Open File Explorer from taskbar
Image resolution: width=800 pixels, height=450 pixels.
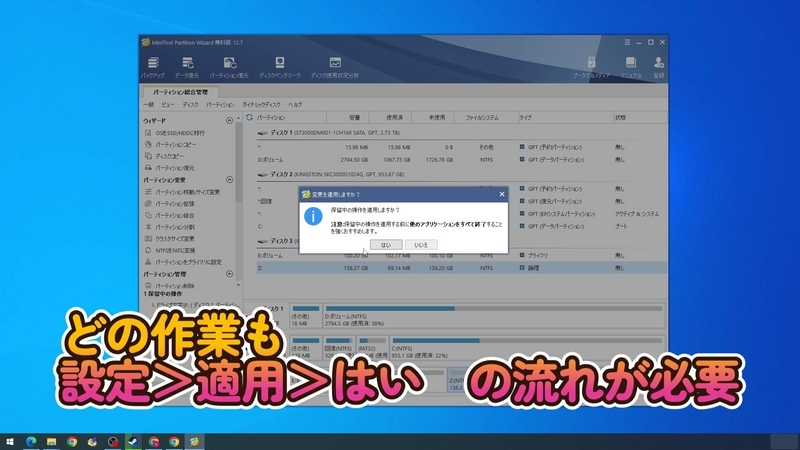(52, 442)
